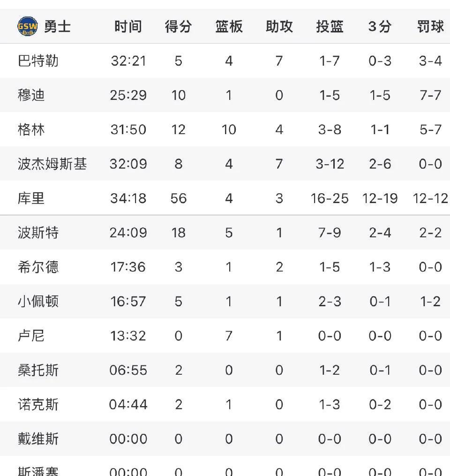Image resolution: width=450 pixels, height=476 pixels.
Task: Open player 巴特勒 profile
Action: click(x=38, y=60)
